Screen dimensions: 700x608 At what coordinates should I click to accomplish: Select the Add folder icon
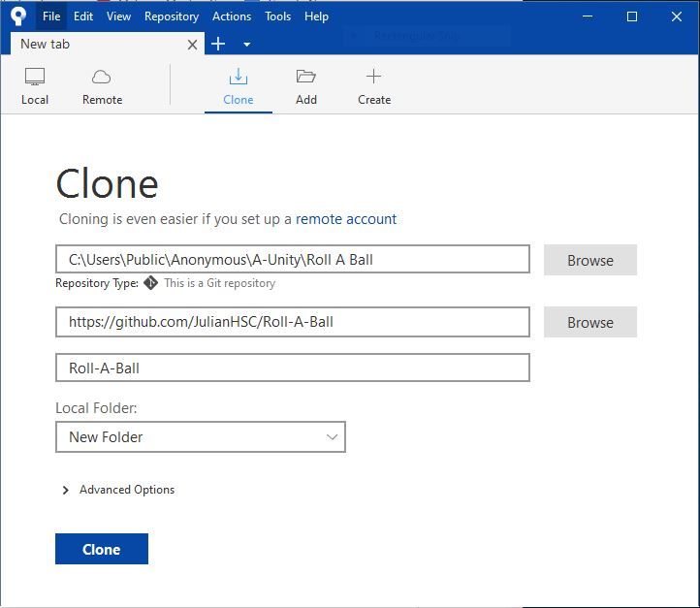click(306, 77)
